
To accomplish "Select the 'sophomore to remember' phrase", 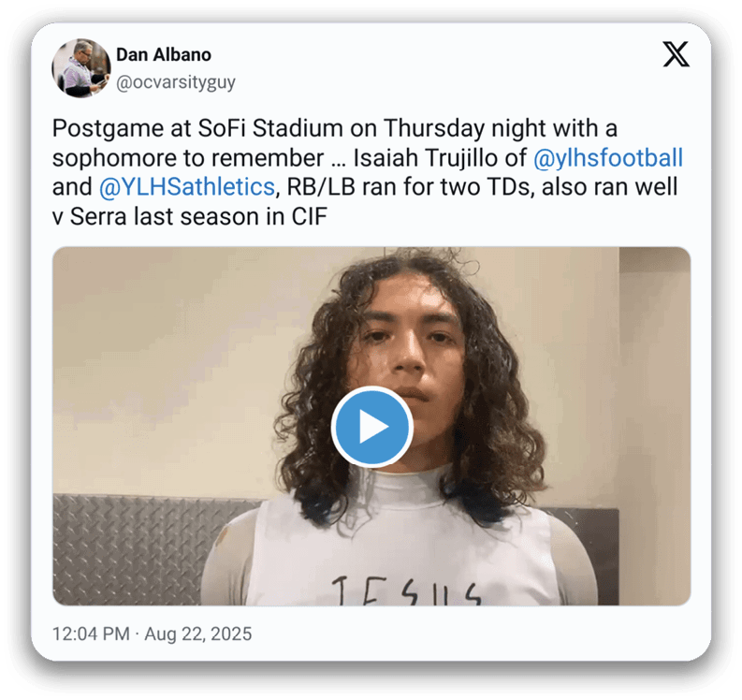I will [x=188, y=158].
